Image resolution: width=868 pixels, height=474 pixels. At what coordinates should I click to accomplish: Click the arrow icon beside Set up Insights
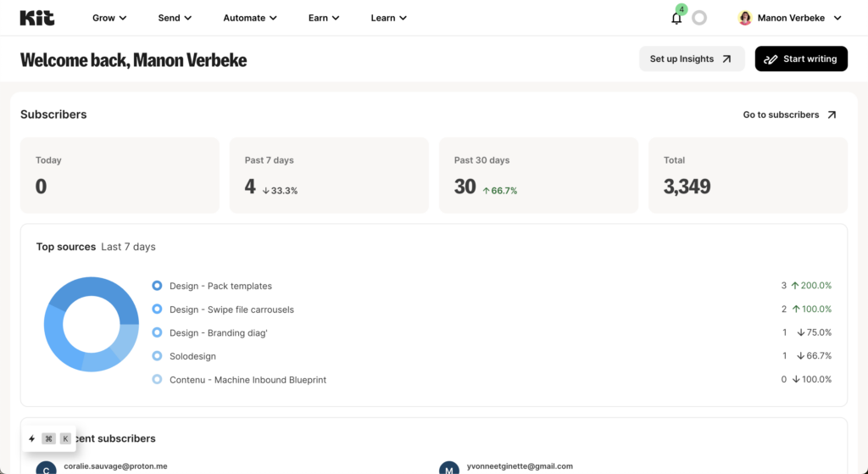point(726,59)
